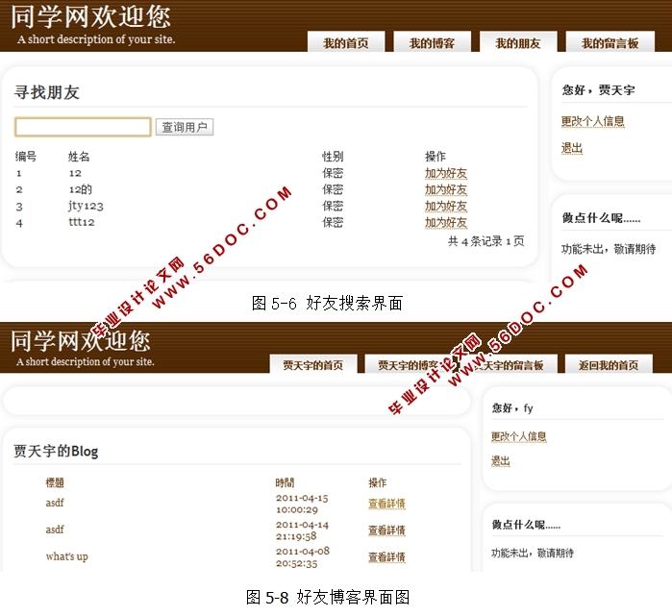Focus the friend search text box
This screenshot has width=672, height=616.
coord(83,127)
